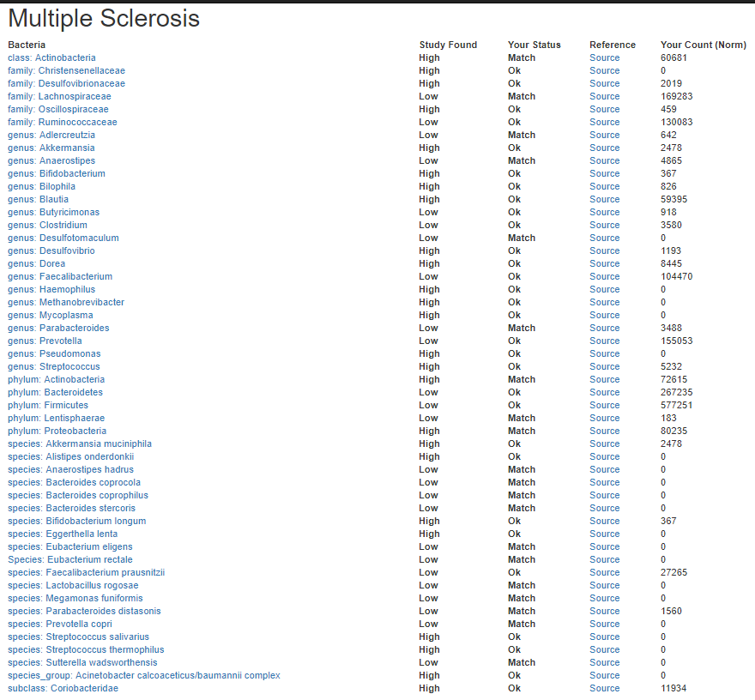
Task: Open the genus: Faecalibacterium entry
Action: pyautogui.click(x=60, y=276)
